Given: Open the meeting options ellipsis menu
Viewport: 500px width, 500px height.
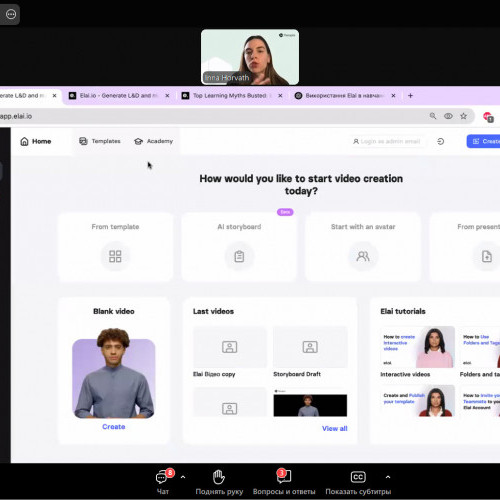Looking at the screenshot, I should (11, 14).
